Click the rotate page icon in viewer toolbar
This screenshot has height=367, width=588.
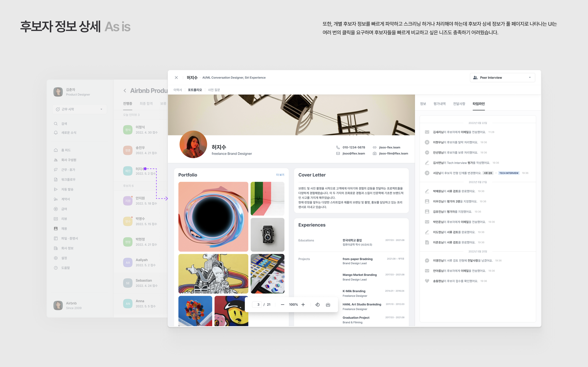click(x=317, y=305)
